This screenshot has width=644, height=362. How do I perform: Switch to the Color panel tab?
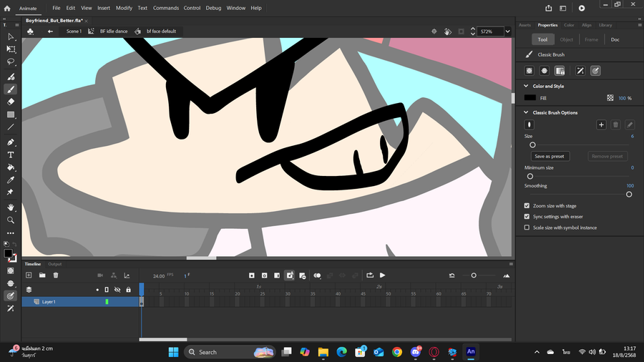(569, 25)
